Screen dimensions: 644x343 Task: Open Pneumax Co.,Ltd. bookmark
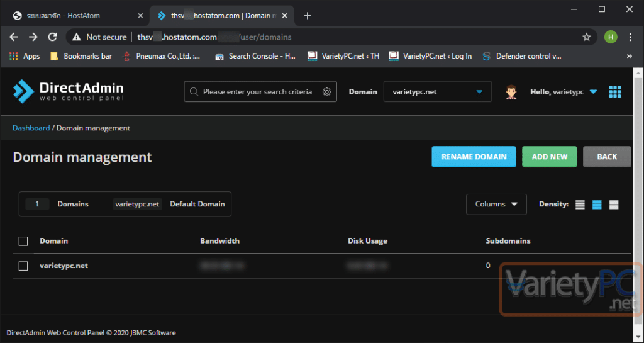coord(162,56)
